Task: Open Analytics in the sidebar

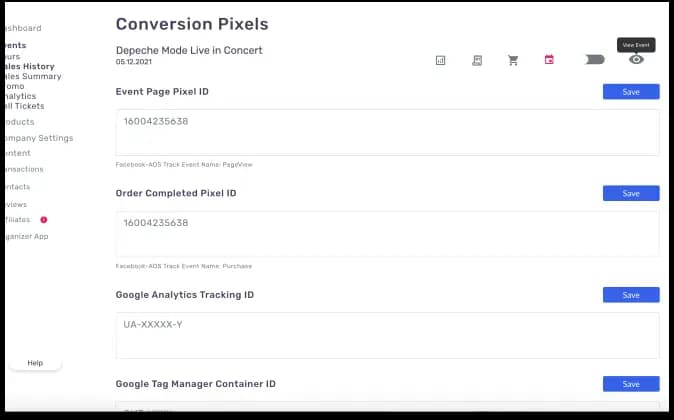Action: click(x=21, y=96)
